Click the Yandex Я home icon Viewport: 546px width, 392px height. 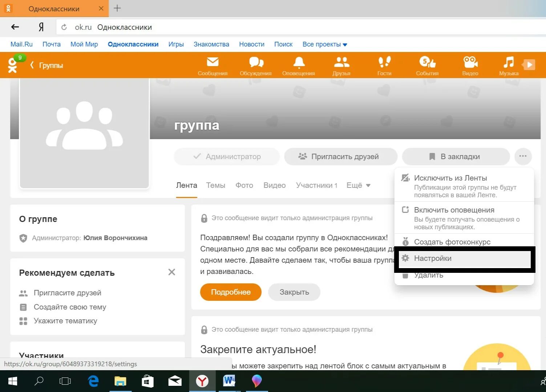41,27
